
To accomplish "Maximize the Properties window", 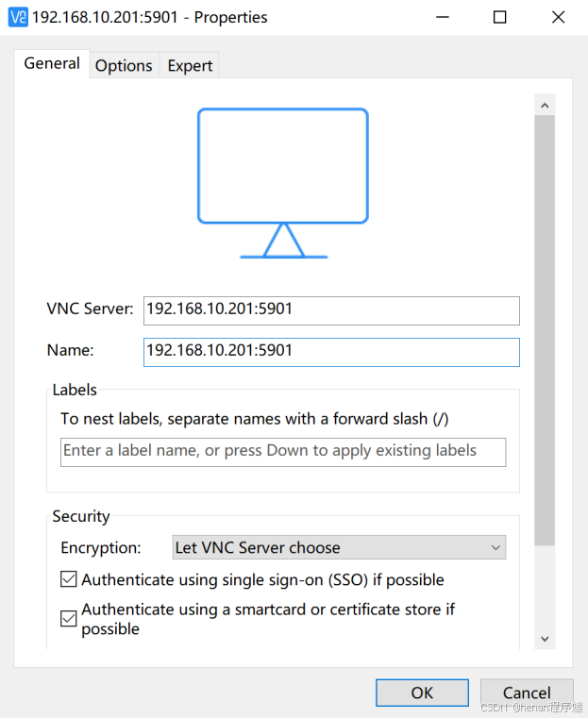I will tap(500, 17).
